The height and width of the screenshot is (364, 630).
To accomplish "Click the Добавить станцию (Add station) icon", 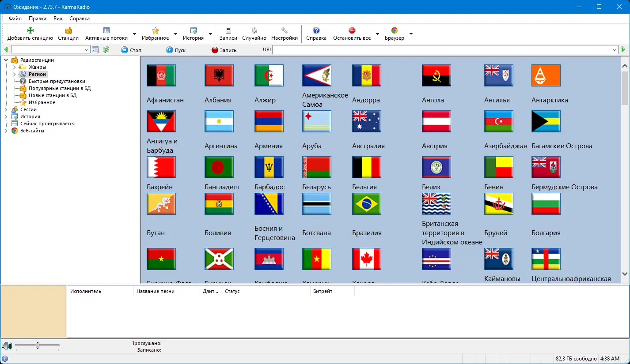I will coord(30,30).
